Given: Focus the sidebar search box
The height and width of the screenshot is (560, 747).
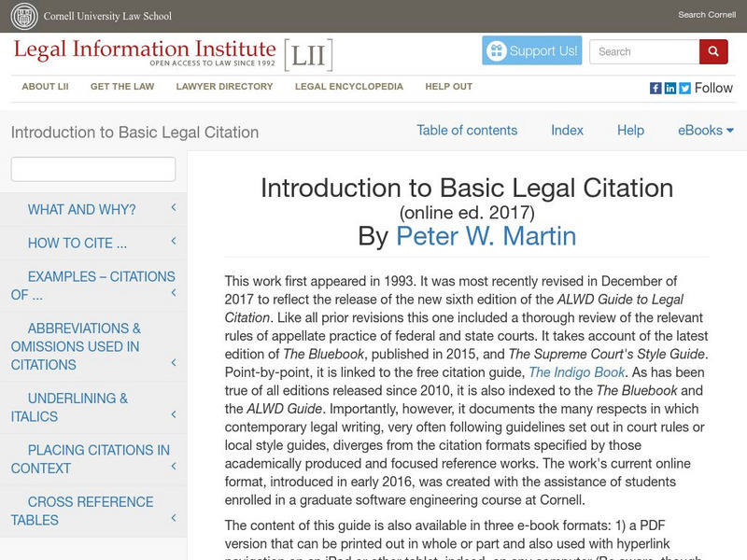Looking at the screenshot, I should (x=93, y=169).
